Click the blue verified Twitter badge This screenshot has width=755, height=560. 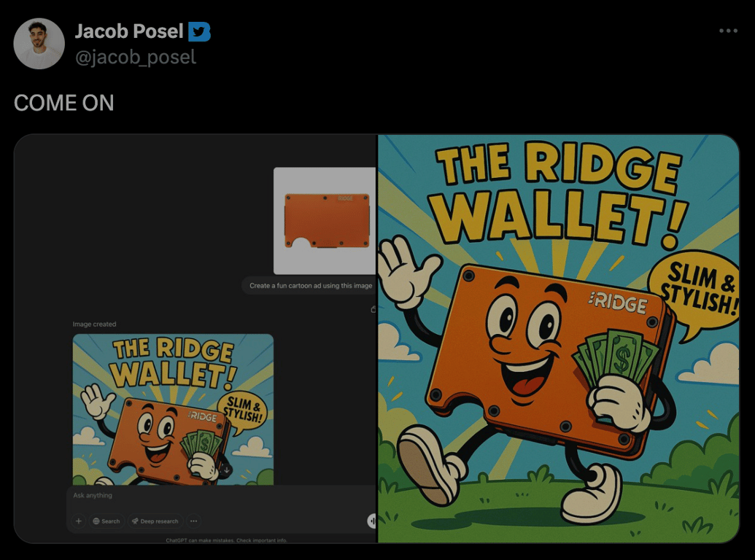pyautogui.click(x=199, y=32)
